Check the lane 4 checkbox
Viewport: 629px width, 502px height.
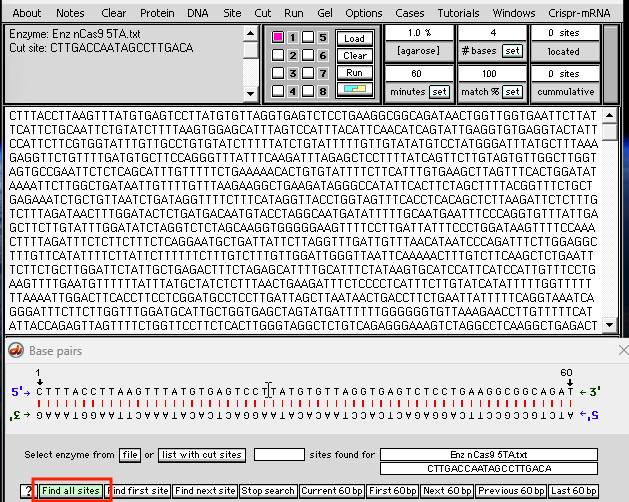(x=278, y=91)
